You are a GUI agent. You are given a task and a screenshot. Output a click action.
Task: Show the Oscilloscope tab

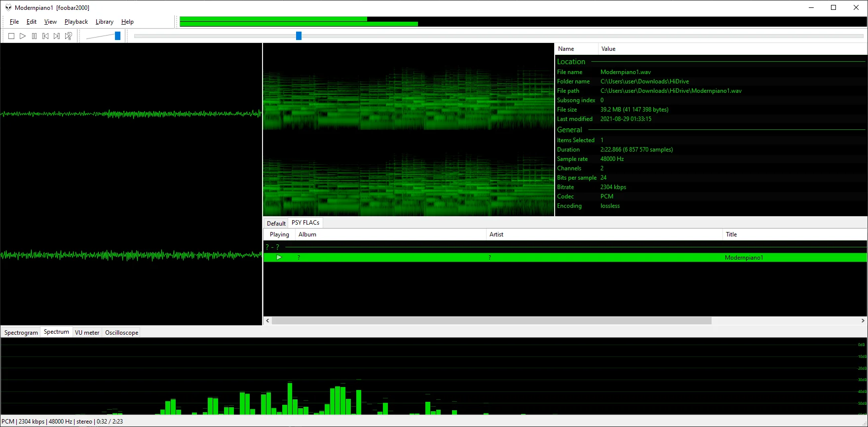[x=122, y=333]
